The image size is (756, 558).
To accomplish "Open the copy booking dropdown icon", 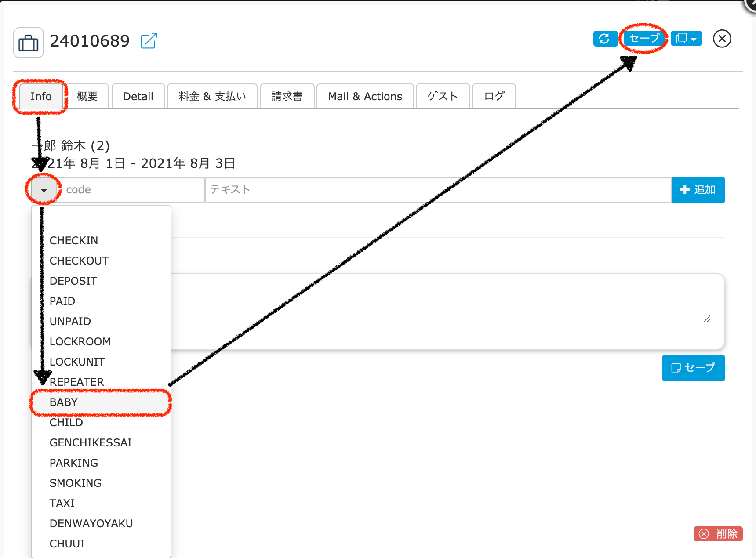I will click(686, 39).
